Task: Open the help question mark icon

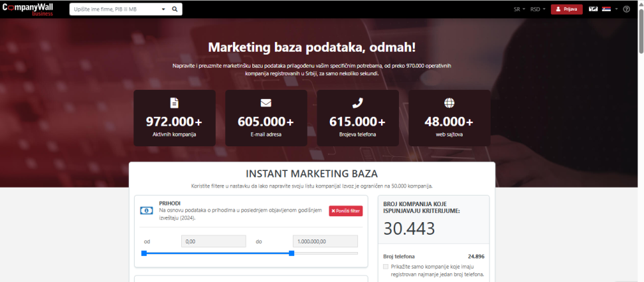Action: tap(626, 9)
